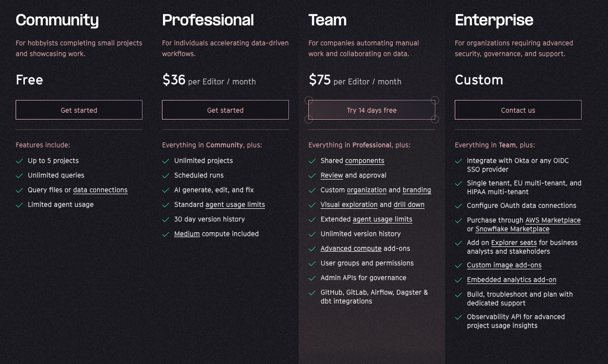Start the 14-day free Team trial
Viewport: 608px width, 364px height.
(x=371, y=110)
